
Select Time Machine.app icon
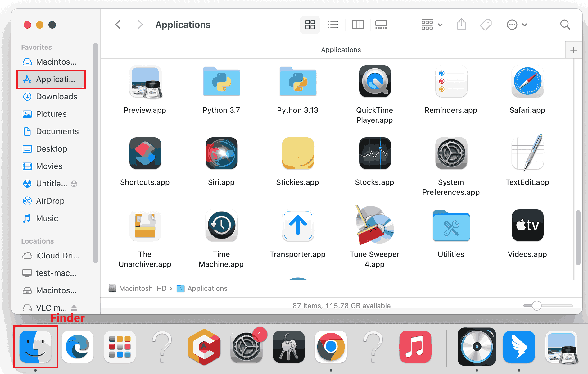coord(221,226)
